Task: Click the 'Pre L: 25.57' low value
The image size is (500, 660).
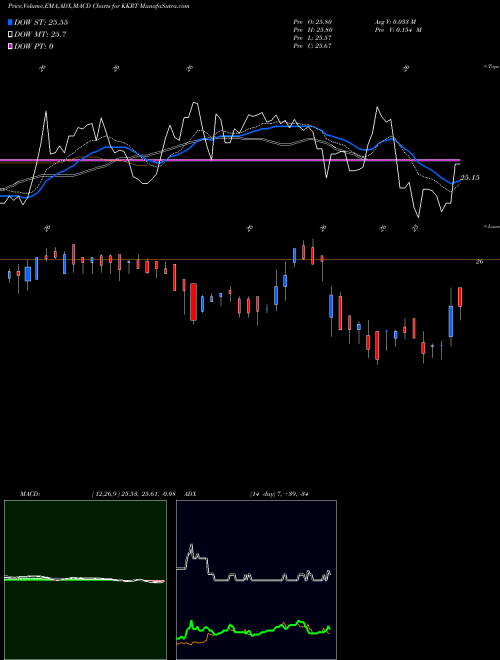Action: (313, 38)
